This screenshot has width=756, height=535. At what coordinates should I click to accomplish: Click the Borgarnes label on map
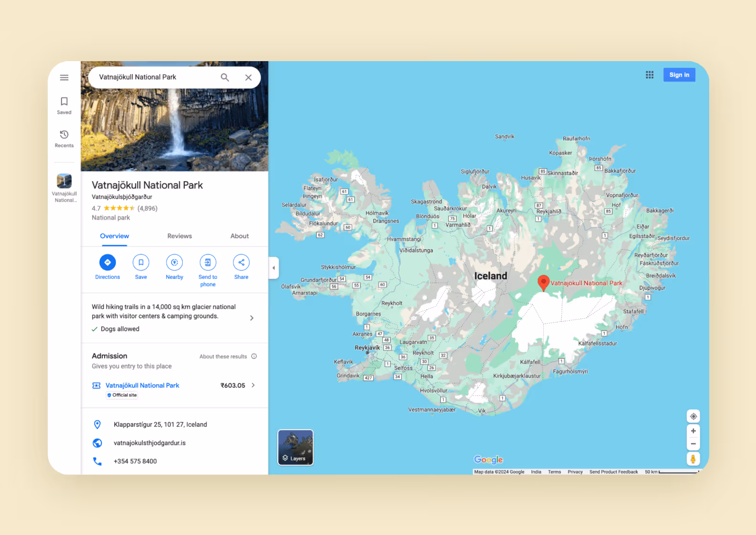368,314
